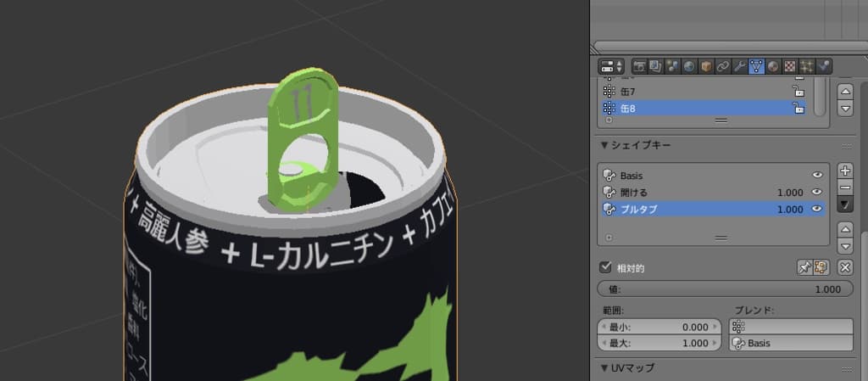Add a new shape key with plus button
The image size is (868, 381).
845,171
